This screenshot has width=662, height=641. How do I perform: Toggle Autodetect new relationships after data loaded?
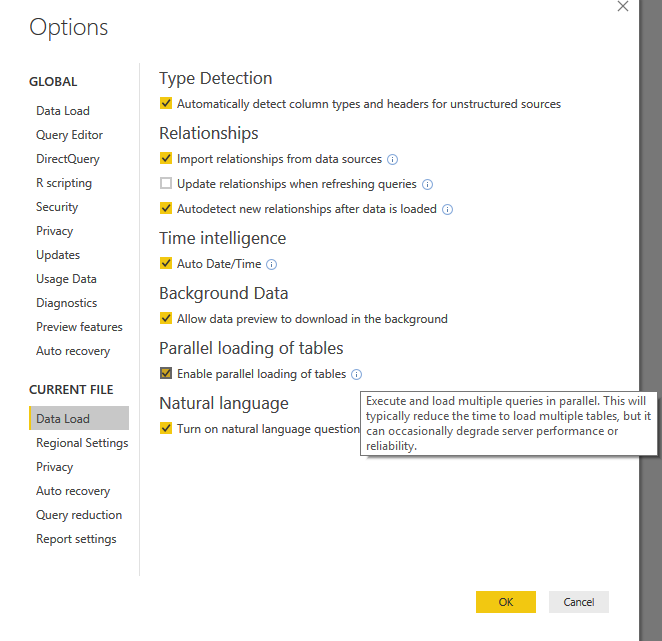[x=166, y=208]
